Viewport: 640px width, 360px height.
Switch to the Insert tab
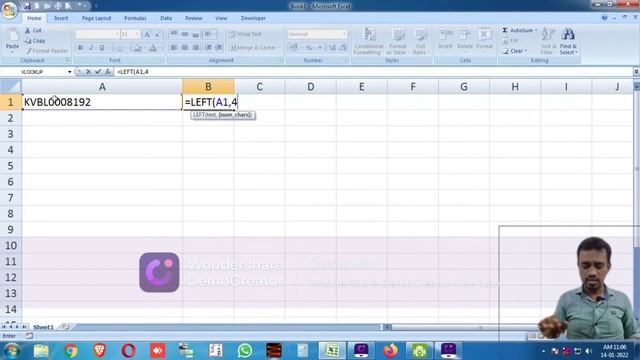pos(61,18)
